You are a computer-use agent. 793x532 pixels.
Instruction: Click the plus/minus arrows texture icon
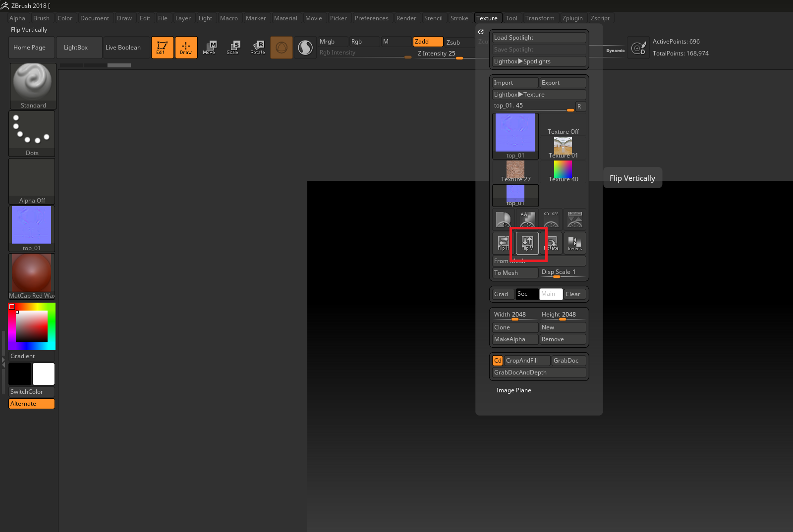[574, 219]
